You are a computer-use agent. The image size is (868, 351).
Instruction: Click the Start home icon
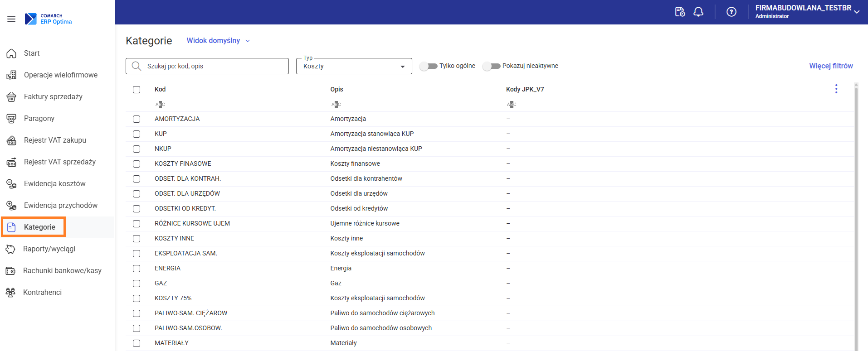tap(11, 53)
